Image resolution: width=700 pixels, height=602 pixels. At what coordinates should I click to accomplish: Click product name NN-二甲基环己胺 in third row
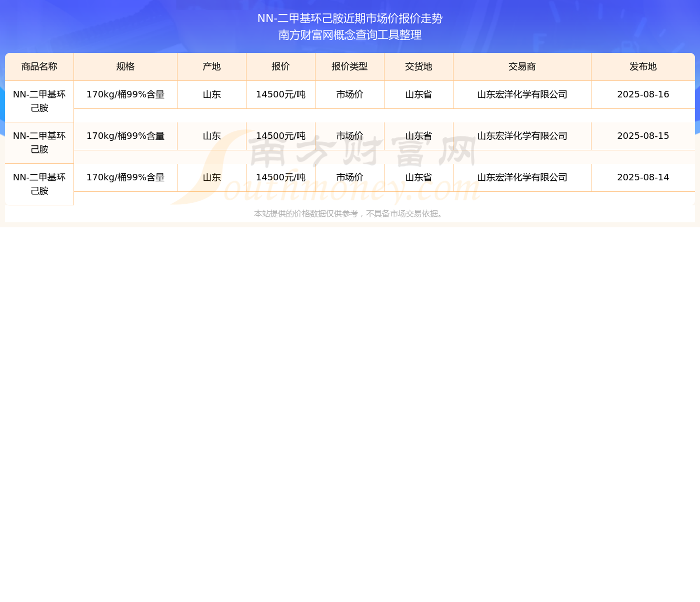39,184
